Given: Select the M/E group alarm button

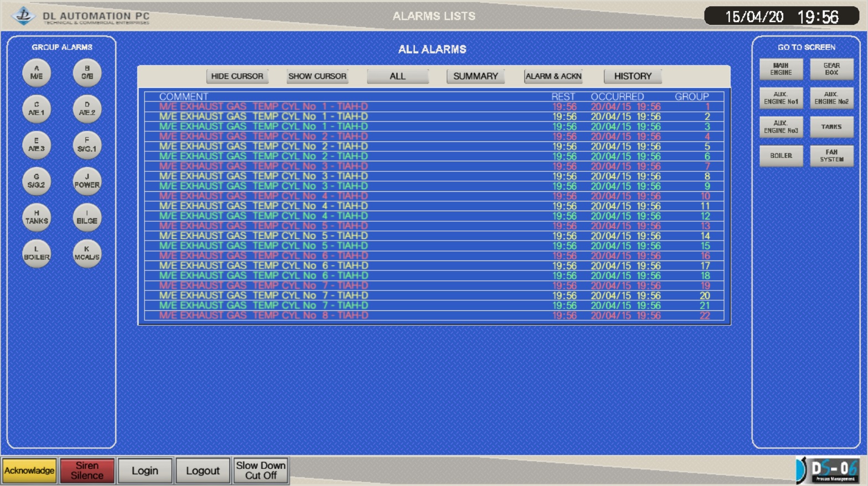Looking at the screenshot, I should pos(37,73).
